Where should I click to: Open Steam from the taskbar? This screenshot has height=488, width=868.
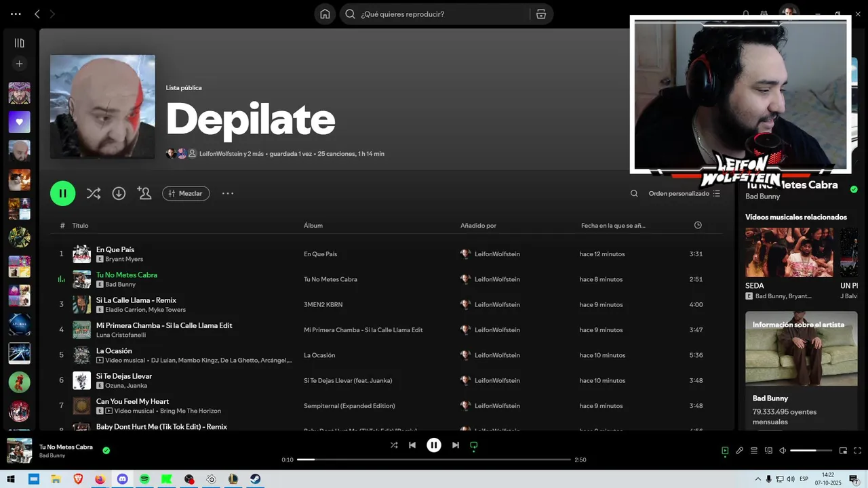[256, 479]
